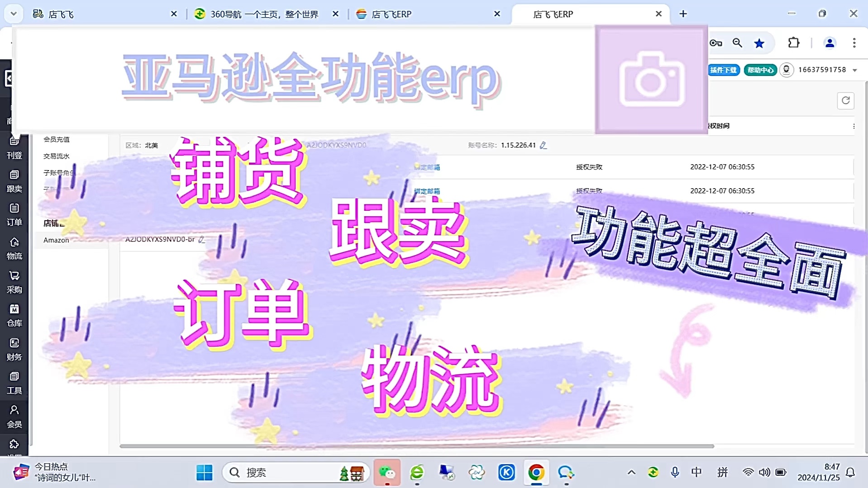The image size is (868, 488).
Task: Close the 360导航 tab
Action: pyautogui.click(x=335, y=14)
